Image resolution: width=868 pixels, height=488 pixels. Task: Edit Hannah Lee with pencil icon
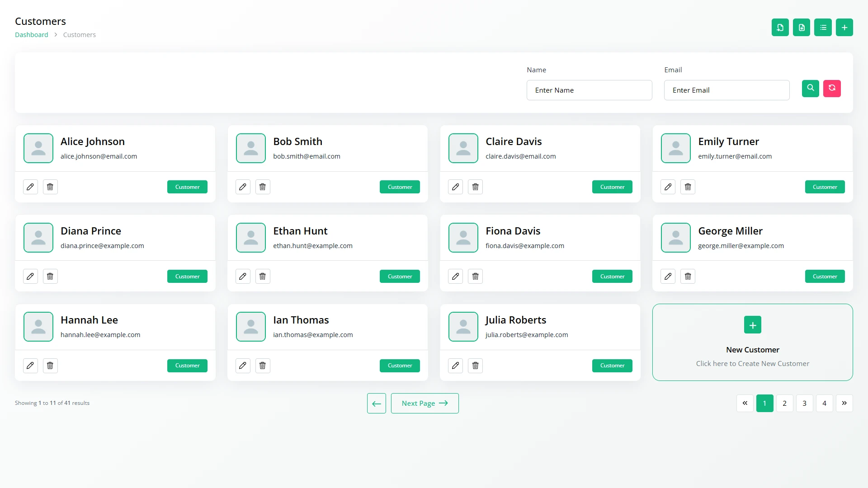coord(30,366)
